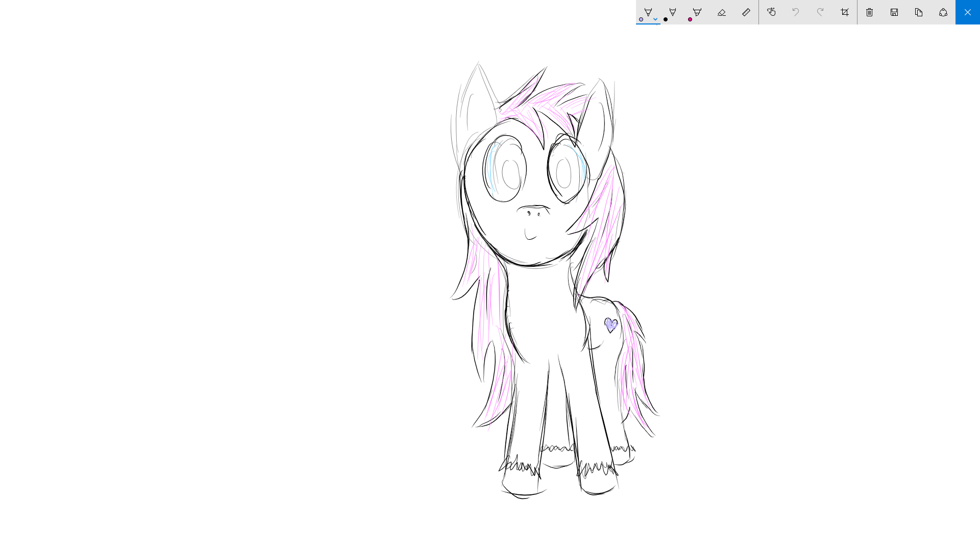
Task: Toggle the Ruler on screen
Action: pos(746,12)
